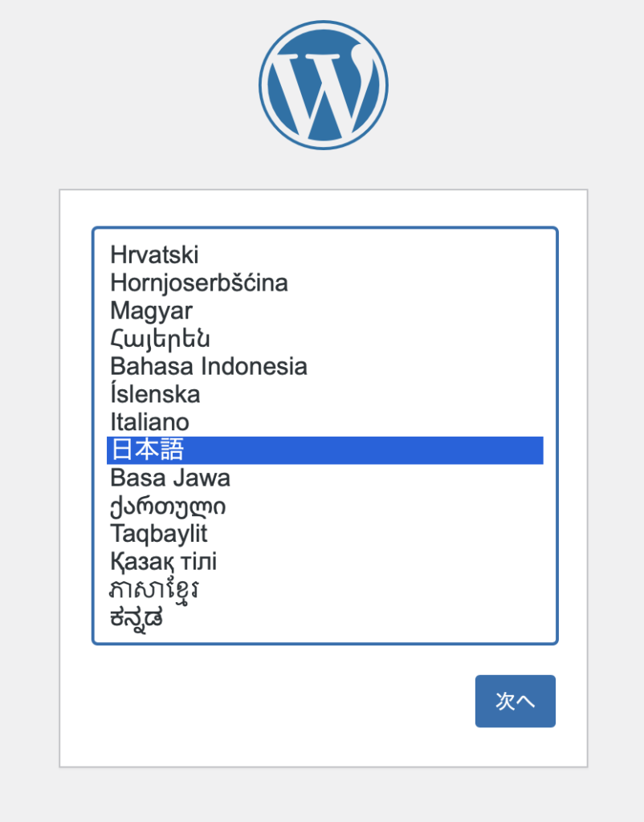Select Basa Jawa language option
The width and height of the screenshot is (644, 822).
click(170, 478)
